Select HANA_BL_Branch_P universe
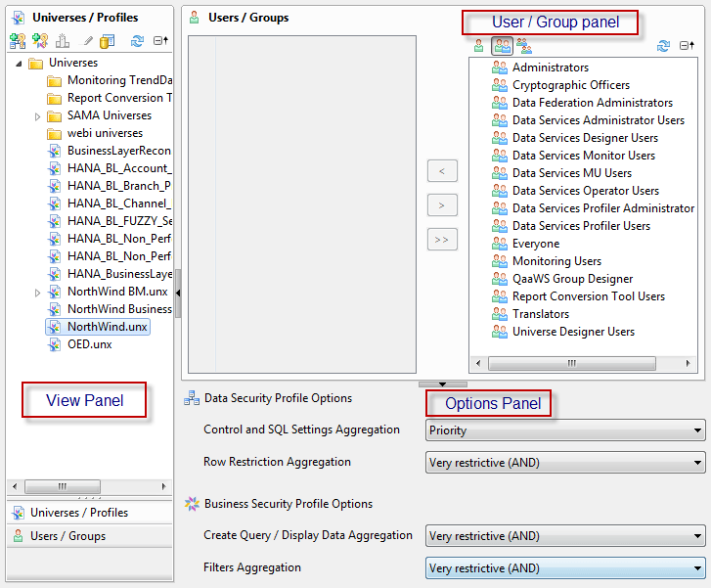This screenshot has width=711, height=588. coord(118,186)
